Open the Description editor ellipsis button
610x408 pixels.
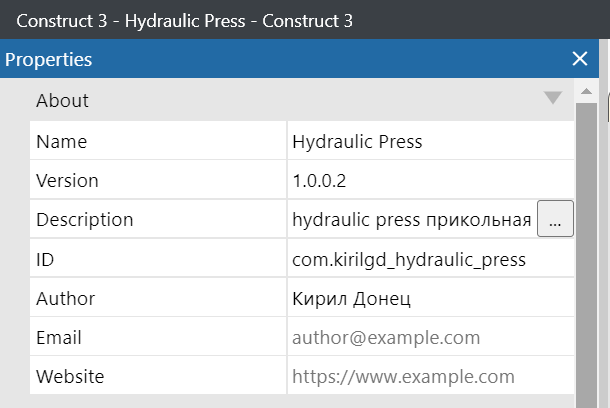(x=555, y=219)
